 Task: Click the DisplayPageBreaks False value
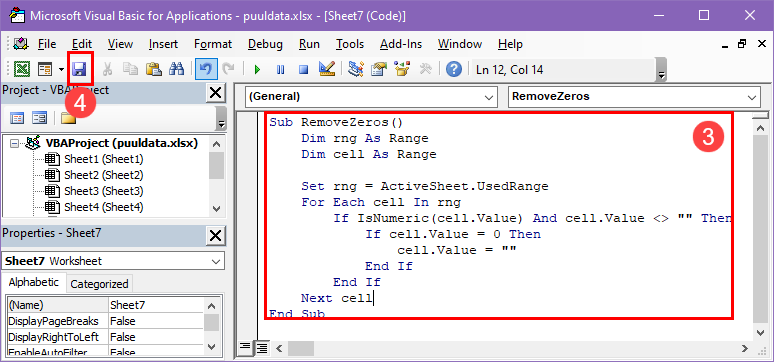pyautogui.click(x=155, y=321)
